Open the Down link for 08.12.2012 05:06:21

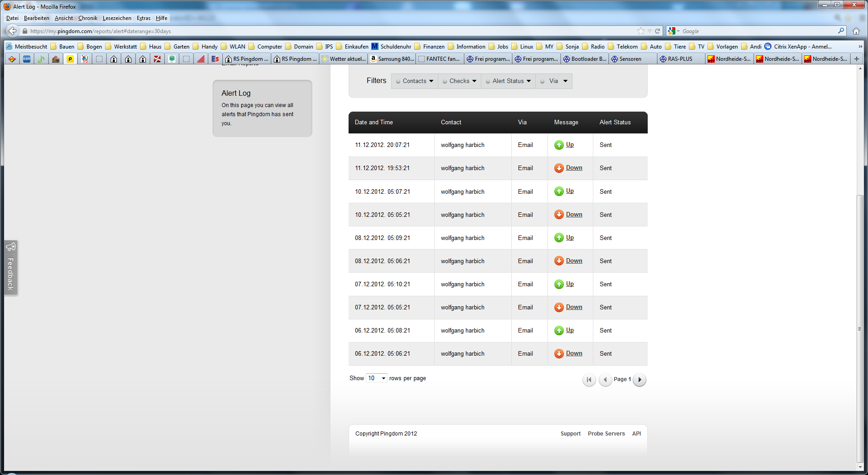click(x=574, y=261)
